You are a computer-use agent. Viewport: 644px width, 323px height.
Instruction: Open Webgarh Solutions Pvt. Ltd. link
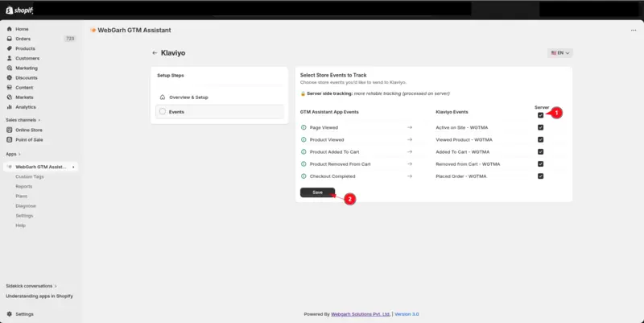[x=360, y=314]
